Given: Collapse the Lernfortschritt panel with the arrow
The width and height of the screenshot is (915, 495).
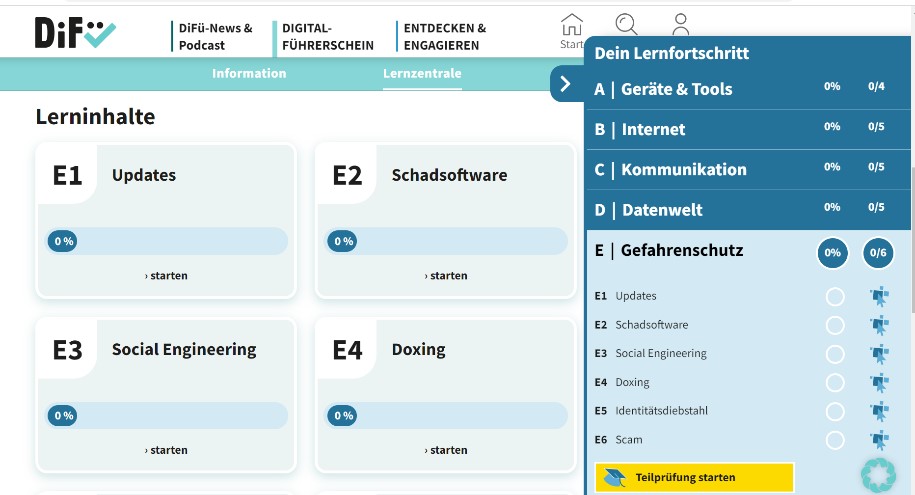Looking at the screenshot, I should [x=566, y=84].
